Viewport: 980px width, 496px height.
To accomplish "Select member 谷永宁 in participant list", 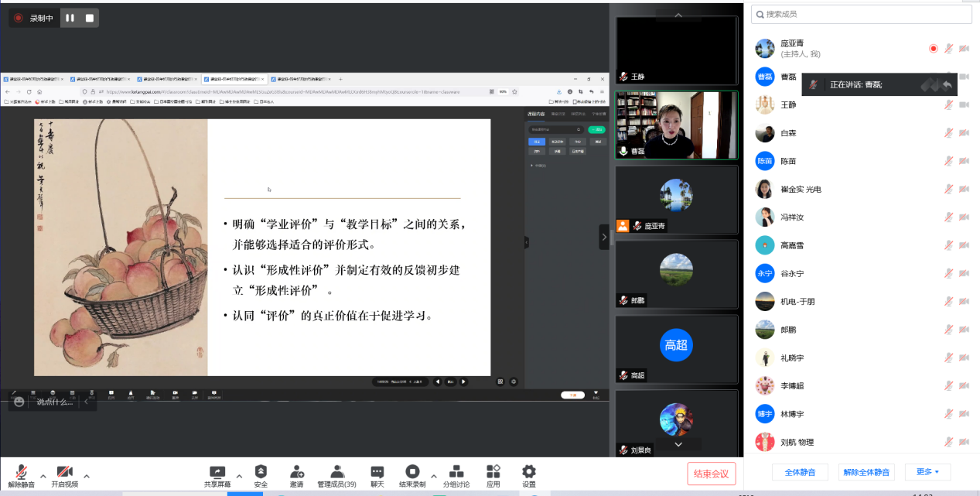I will [x=862, y=273].
